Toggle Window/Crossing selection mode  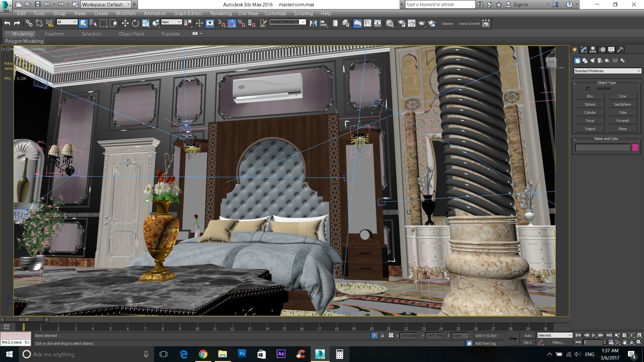coord(114,23)
